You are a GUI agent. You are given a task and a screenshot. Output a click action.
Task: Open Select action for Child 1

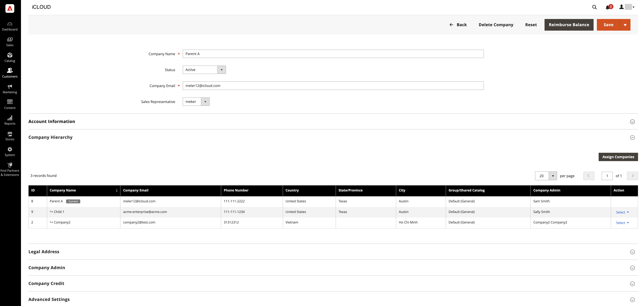point(622,212)
